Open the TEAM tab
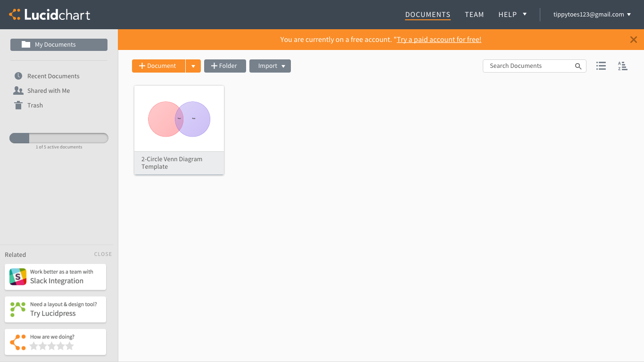This screenshot has width=644, height=362. coord(474,15)
